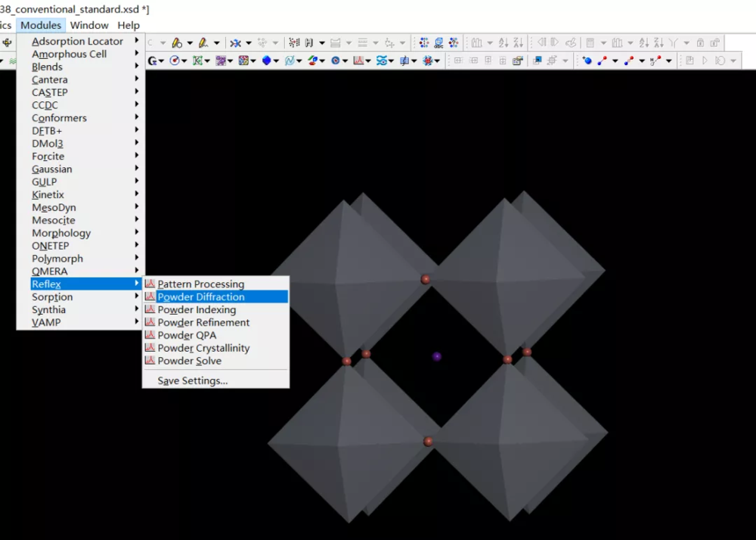The width and height of the screenshot is (756, 540).
Task: Click the blue round disc module icon
Action: (336, 61)
